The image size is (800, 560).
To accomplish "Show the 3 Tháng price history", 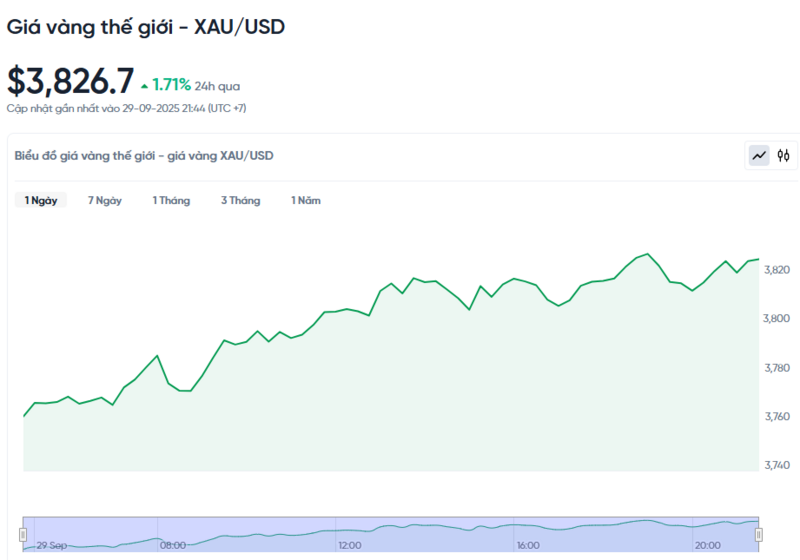I will [x=240, y=200].
